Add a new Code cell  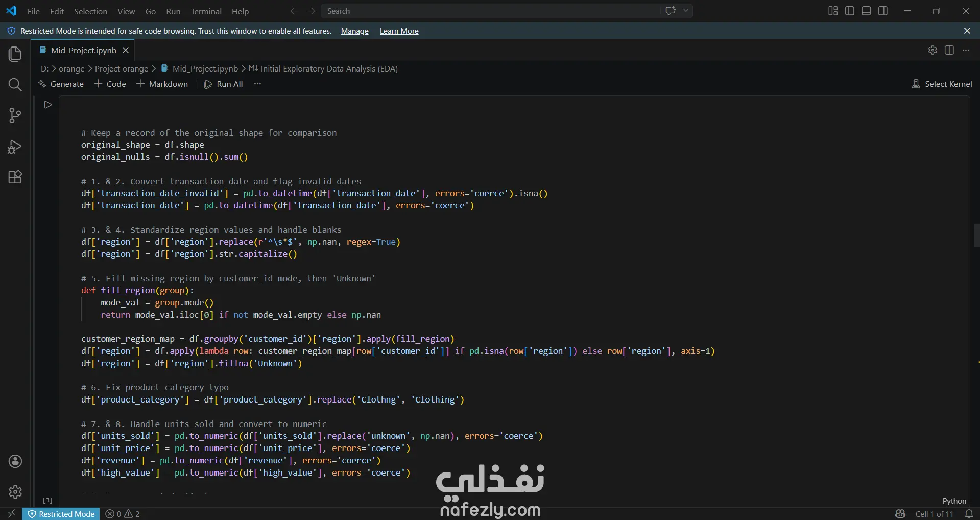pyautogui.click(x=110, y=84)
